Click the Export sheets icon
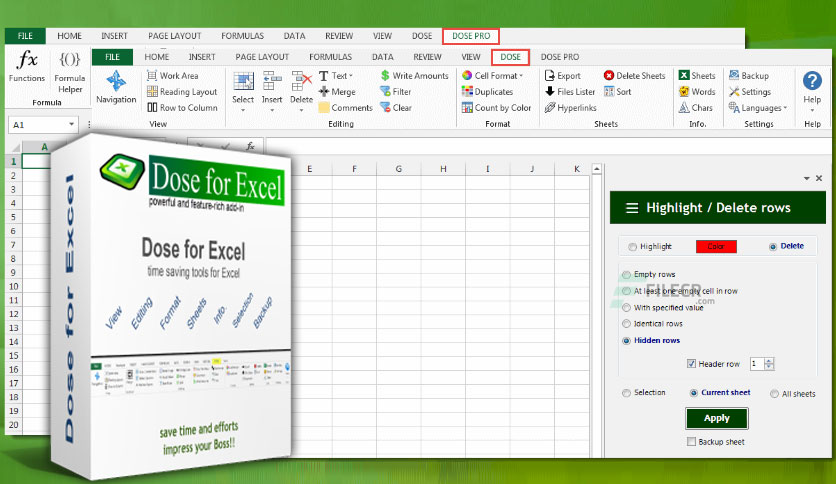The height and width of the screenshot is (484, 836). [550, 76]
